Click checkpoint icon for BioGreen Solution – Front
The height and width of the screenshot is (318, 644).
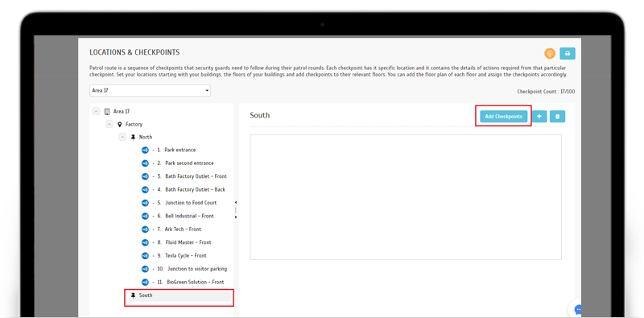click(x=145, y=282)
